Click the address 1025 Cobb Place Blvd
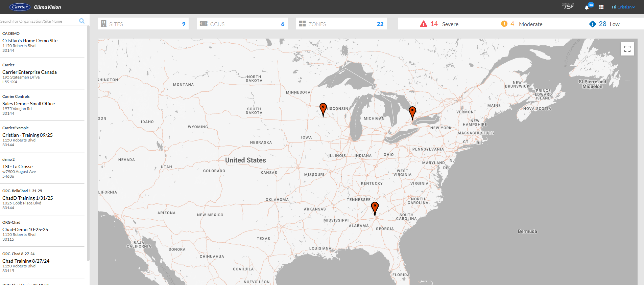Image resolution: width=644 pixels, height=285 pixels. [x=22, y=203]
